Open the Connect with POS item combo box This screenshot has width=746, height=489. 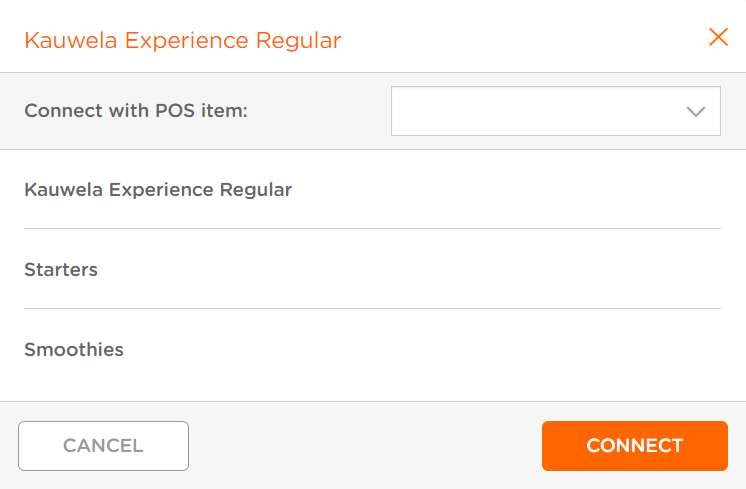tap(556, 111)
